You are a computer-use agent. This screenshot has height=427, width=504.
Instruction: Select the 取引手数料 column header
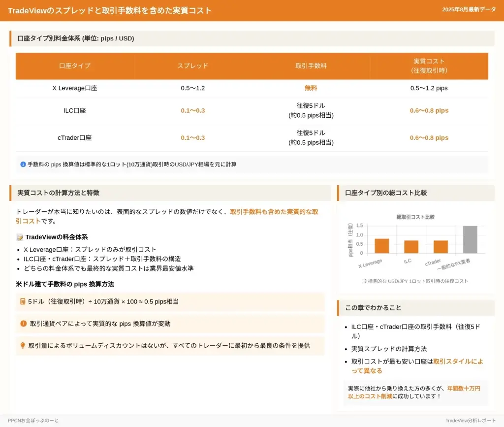pyautogui.click(x=311, y=66)
